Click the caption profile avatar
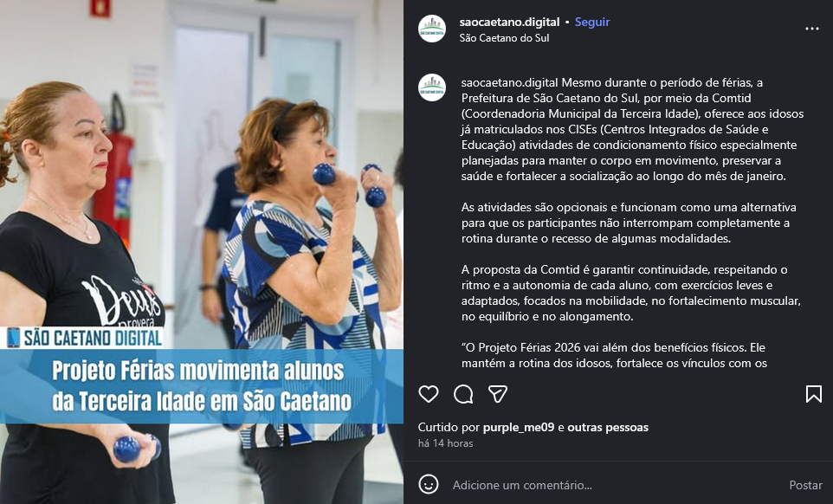The height and width of the screenshot is (504, 833). click(432, 87)
